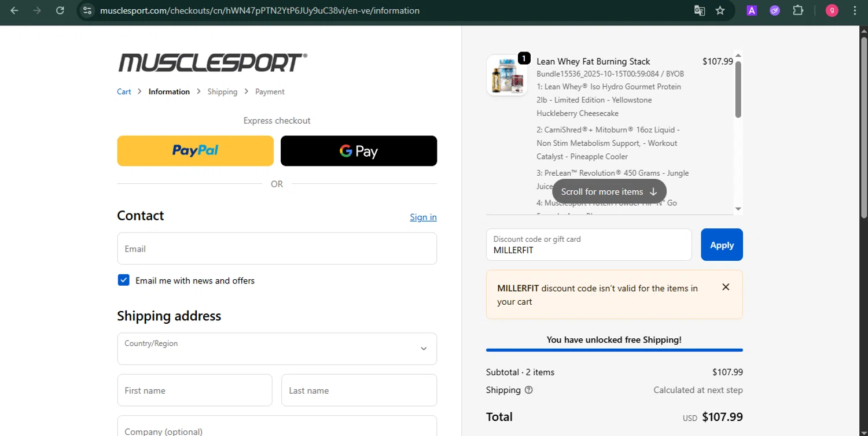Open the Chrome three-dot menu
868x436 pixels.
pyautogui.click(x=855, y=10)
